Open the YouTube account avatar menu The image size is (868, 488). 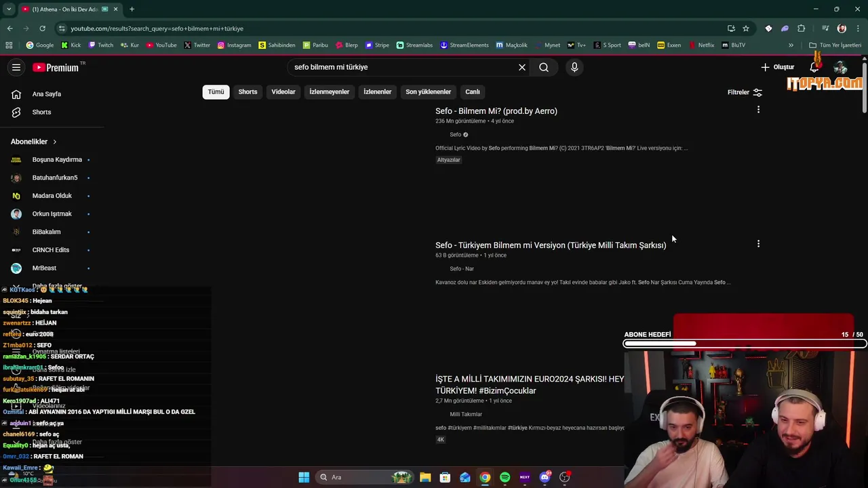(840, 67)
